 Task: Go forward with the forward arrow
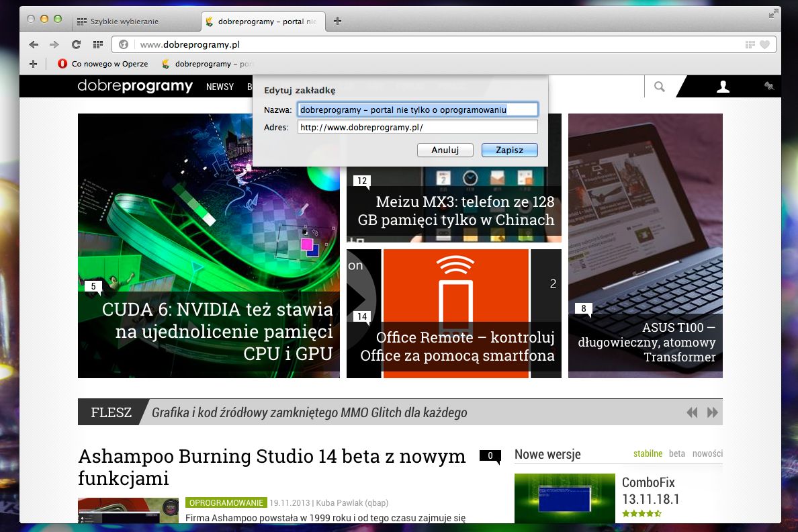(x=54, y=45)
